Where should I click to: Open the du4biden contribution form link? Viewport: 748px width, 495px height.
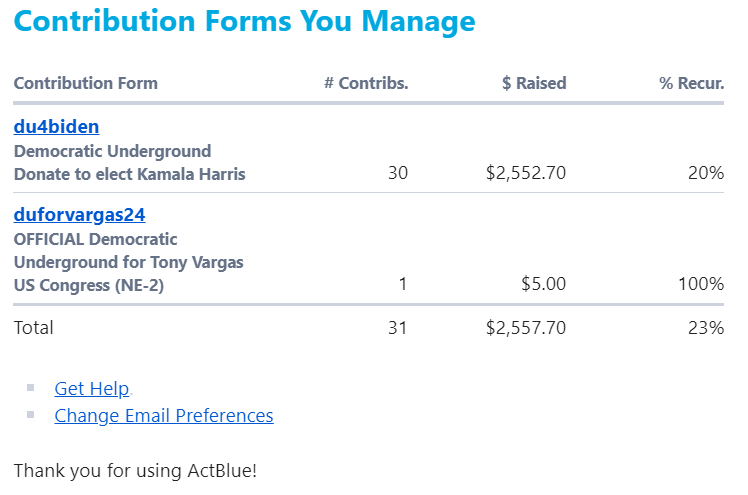56,127
